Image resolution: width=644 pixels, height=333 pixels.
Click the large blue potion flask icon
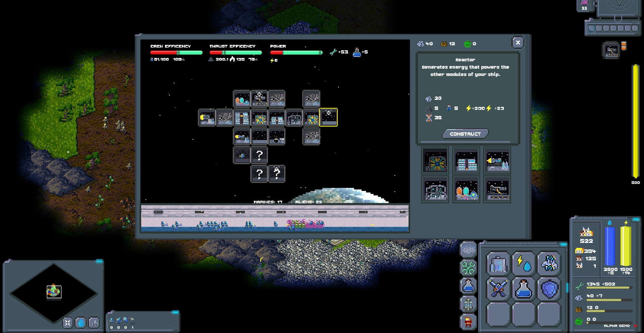point(523,289)
